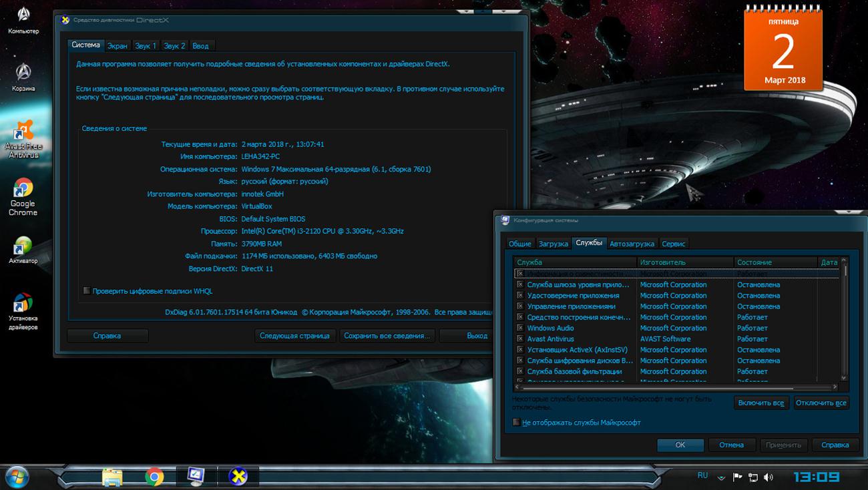Click Отключить все services button
This screenshot has width=868, height=490.
821,403
